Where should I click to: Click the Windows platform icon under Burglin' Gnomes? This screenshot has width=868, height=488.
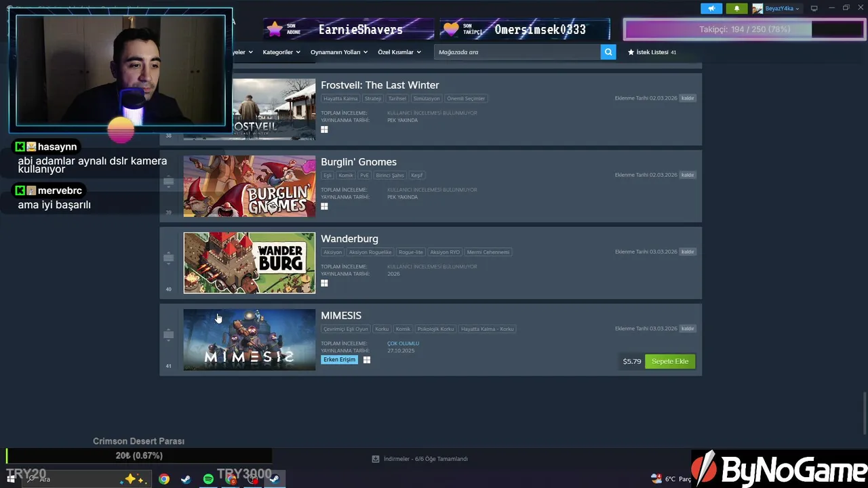click(x=324, y=206)
